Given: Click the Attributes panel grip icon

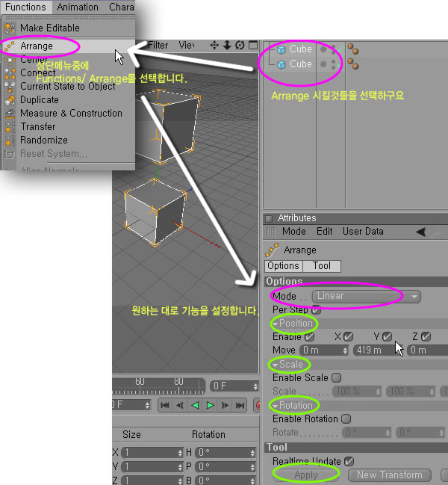Looking at the screenshot, I should pyautogui.click(x=271, y=232).
